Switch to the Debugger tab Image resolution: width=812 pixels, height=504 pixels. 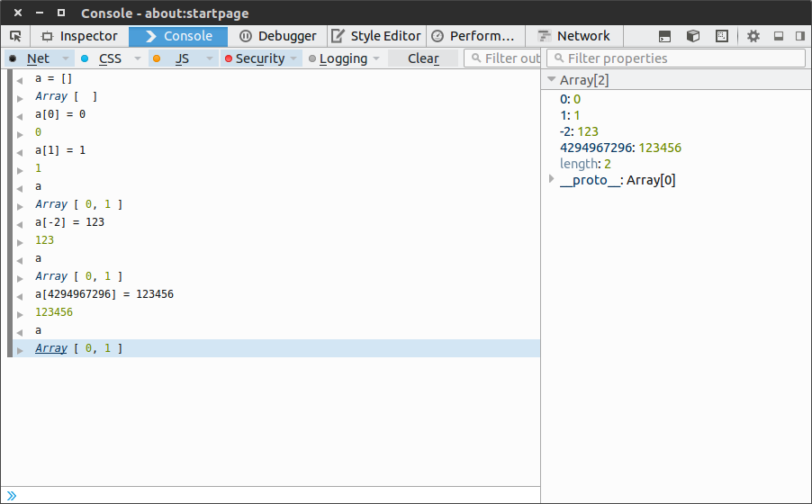click(x=278, y=36)
